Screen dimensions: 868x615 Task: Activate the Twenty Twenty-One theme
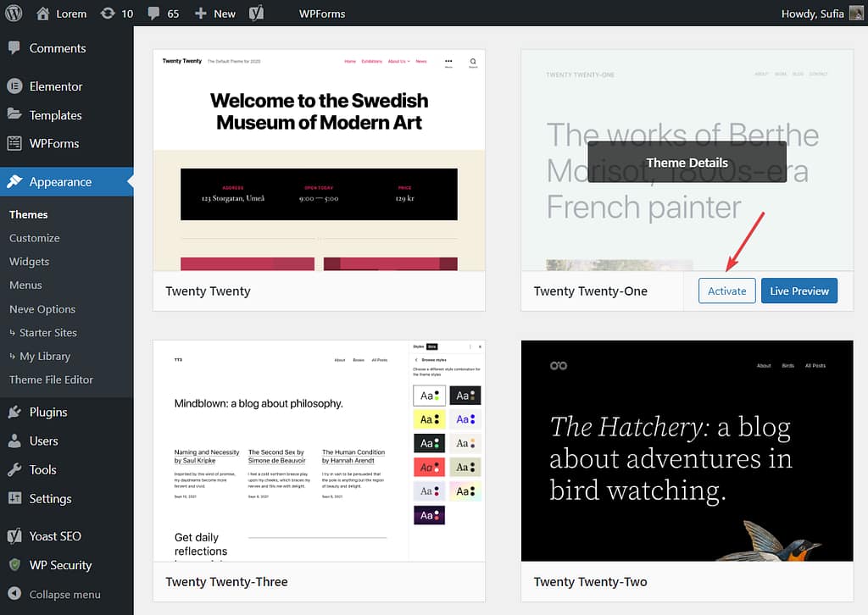726,291
